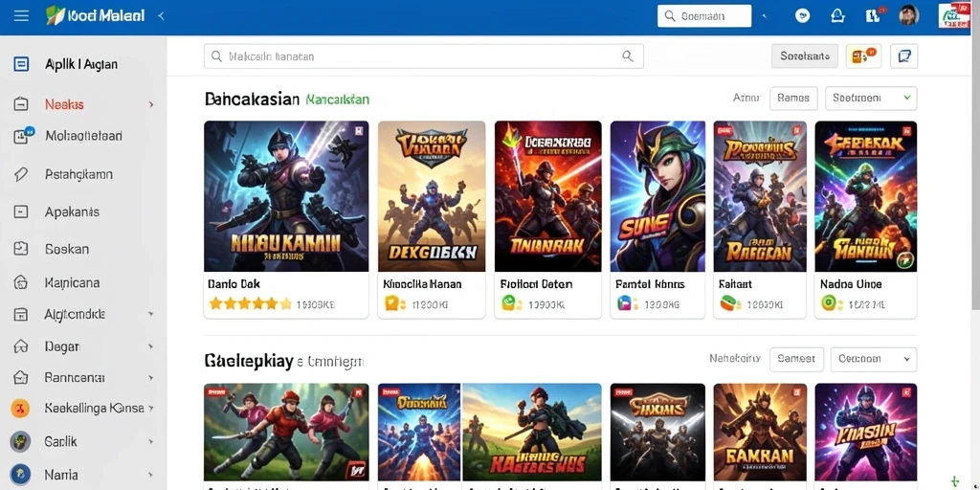Screen dimensions: 980x490
Task: Click the icon beside Banncenai
Action: (x=21, y=377)
